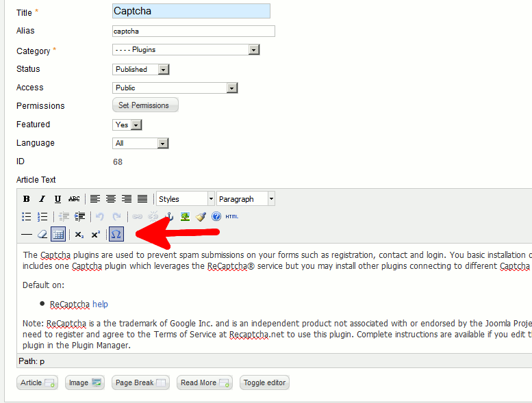532x403 pixels.
Task: Apply subscript formatting
Action: (79, 234)
